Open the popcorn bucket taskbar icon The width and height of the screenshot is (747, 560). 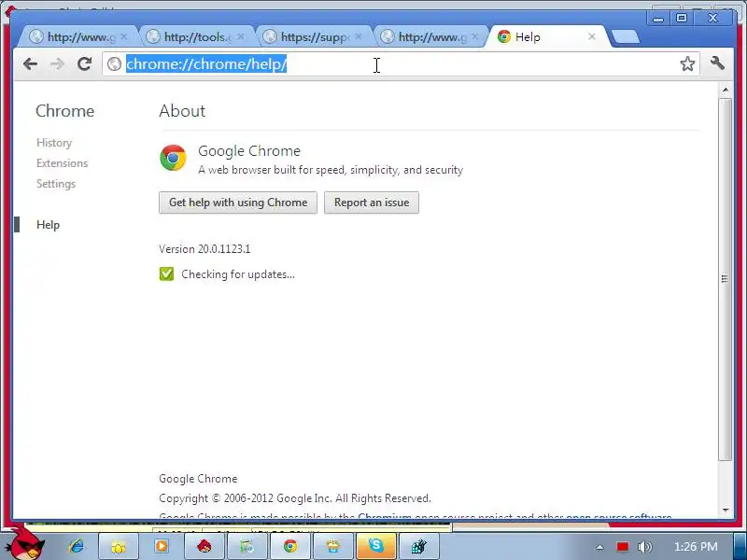333,546
